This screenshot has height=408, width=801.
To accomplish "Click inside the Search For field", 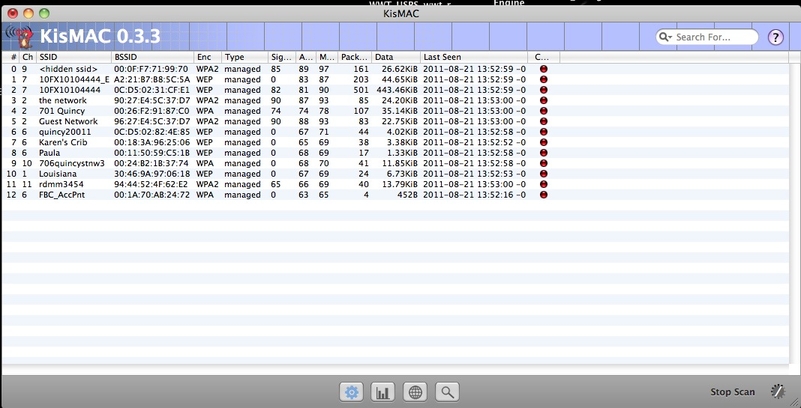I will (713, 37).
